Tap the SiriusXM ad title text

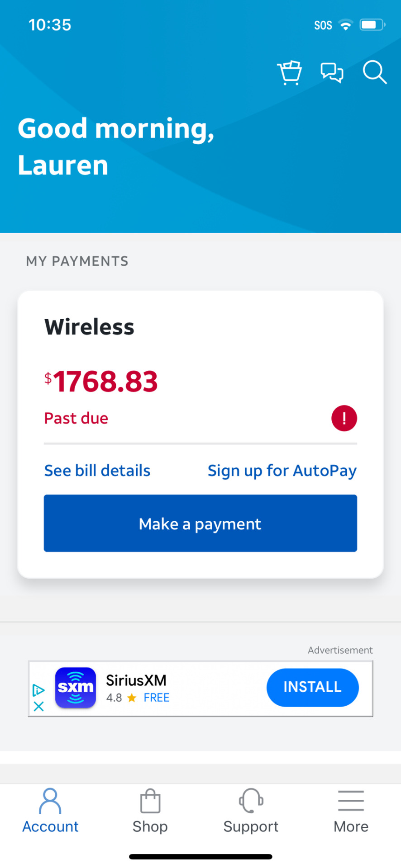pyautogui.click(x=136, y=680)
